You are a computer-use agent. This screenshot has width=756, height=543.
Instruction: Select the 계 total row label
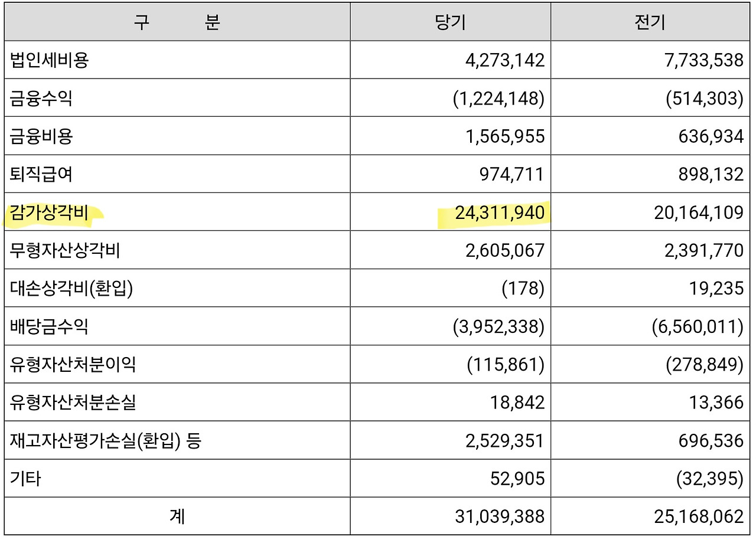[x=177, y=517]
